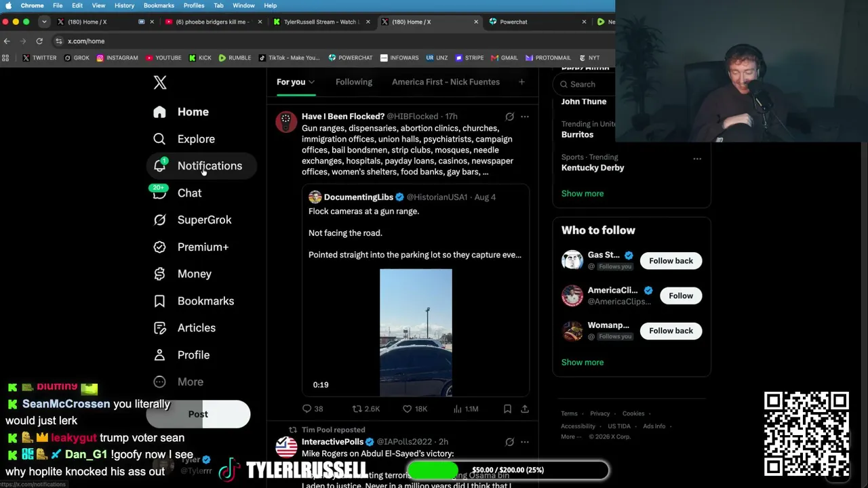Expand the For you tab chevron

(x=312, y=83)
